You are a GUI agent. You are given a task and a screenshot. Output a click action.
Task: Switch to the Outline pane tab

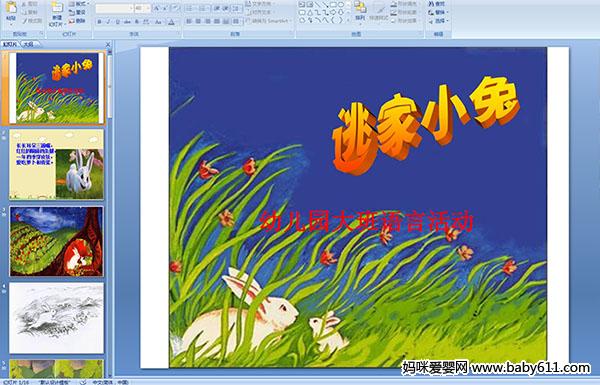pos(28,44)
